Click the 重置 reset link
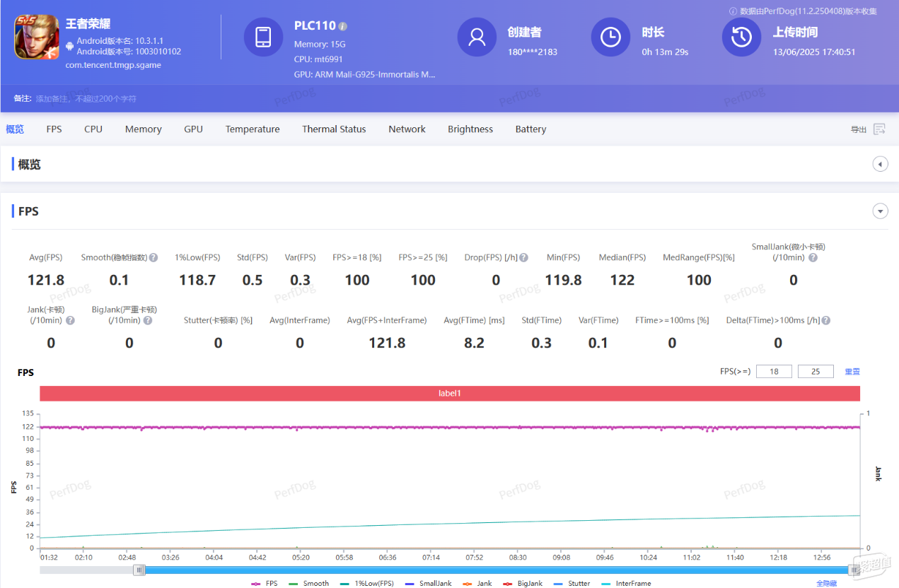 [852, 371]
